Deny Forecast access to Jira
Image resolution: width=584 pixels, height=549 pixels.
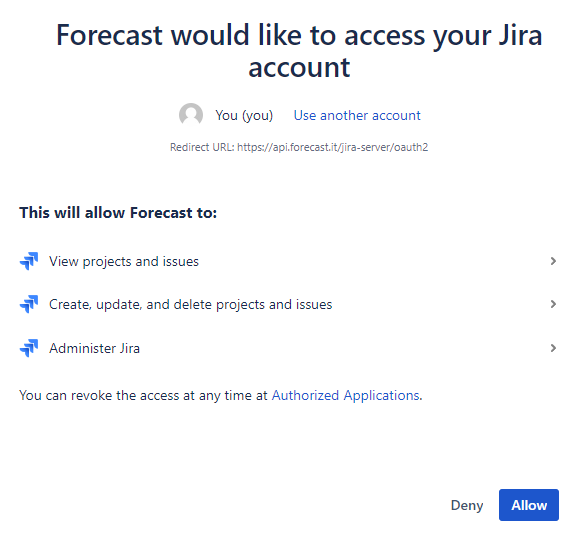coord(467,505)
